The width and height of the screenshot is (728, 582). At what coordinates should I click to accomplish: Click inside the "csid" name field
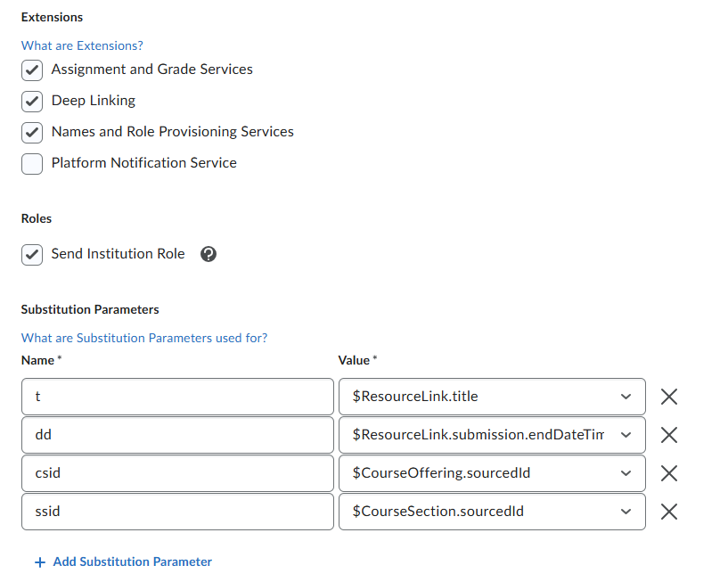point(176,472)
